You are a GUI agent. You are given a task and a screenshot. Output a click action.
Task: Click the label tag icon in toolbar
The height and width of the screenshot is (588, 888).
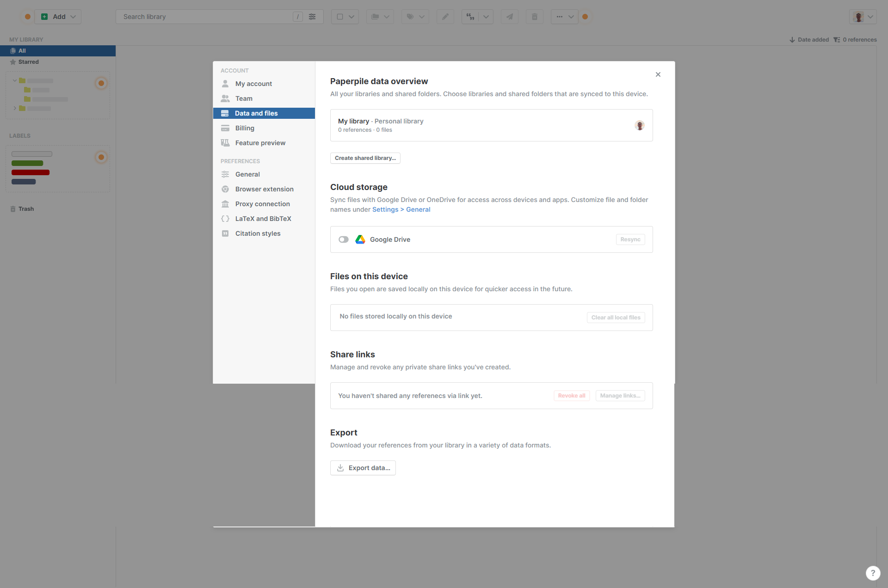point(410,17)
